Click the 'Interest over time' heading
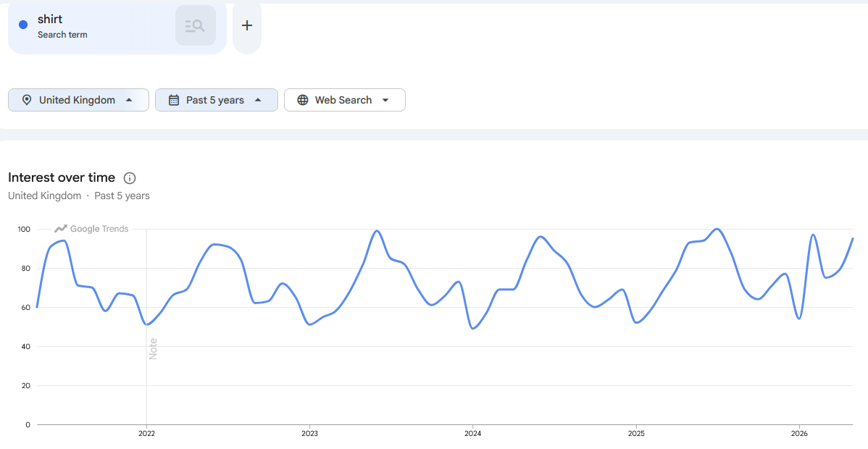Screen dimensions: 868x449 coord(62,177)
